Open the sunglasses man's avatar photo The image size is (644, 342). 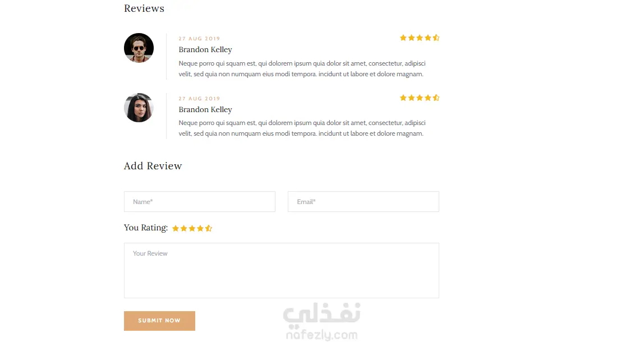click(139, 48)
